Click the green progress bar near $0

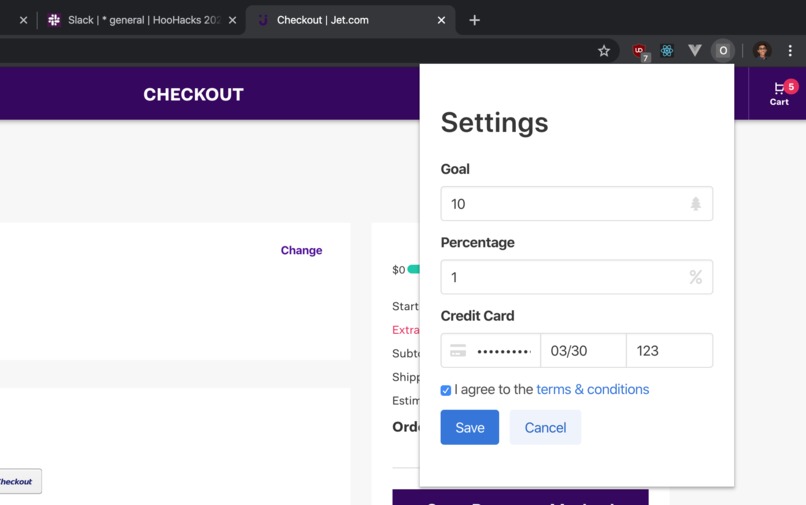(x=414, y=269)
